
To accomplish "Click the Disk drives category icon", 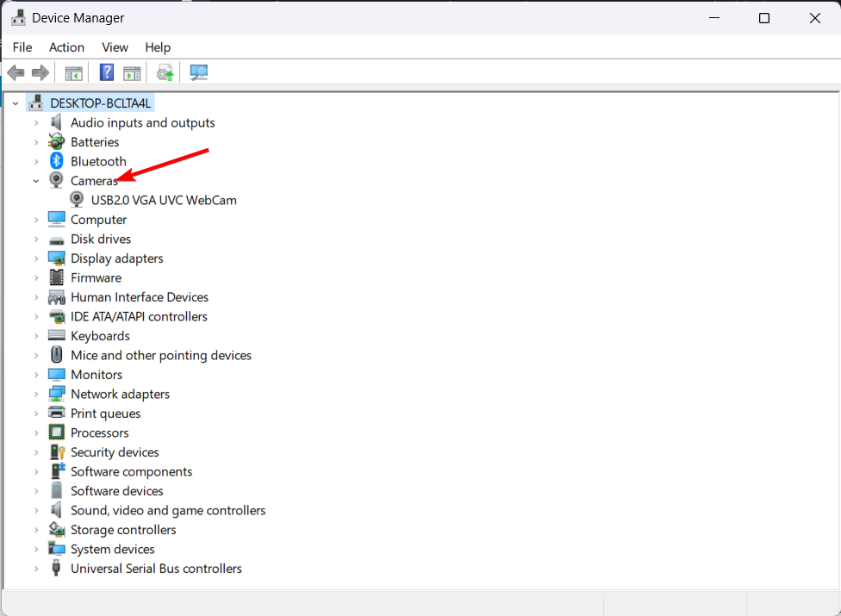I will (56, 240).
